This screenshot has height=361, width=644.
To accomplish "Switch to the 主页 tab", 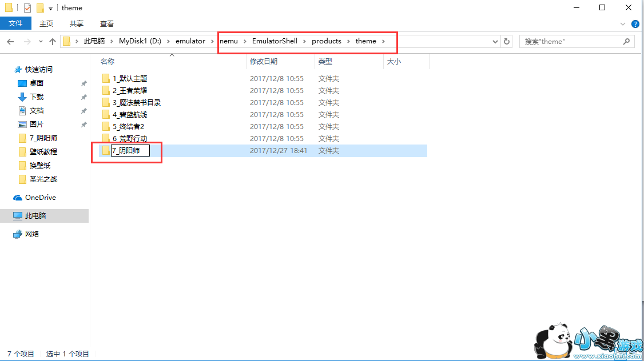I will (x=46, y=24).
